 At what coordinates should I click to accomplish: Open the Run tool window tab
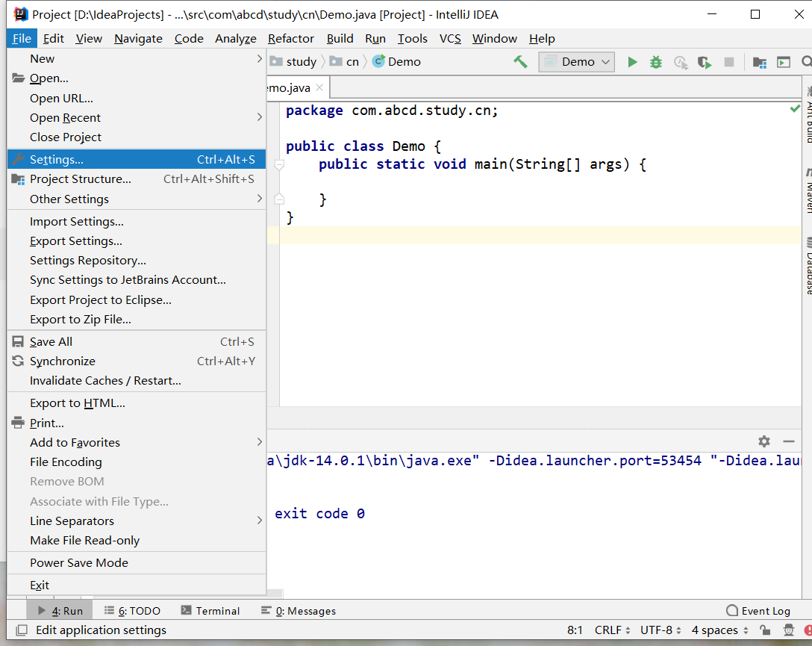click(60, 611)
